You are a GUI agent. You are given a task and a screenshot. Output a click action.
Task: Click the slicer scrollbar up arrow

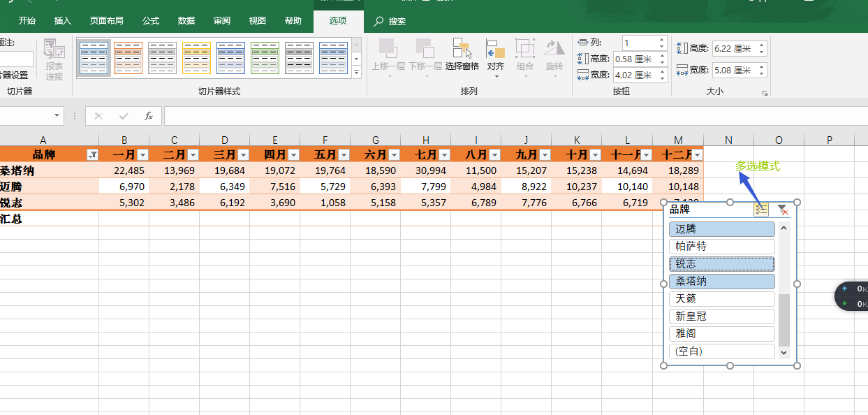tap(784, 227)
